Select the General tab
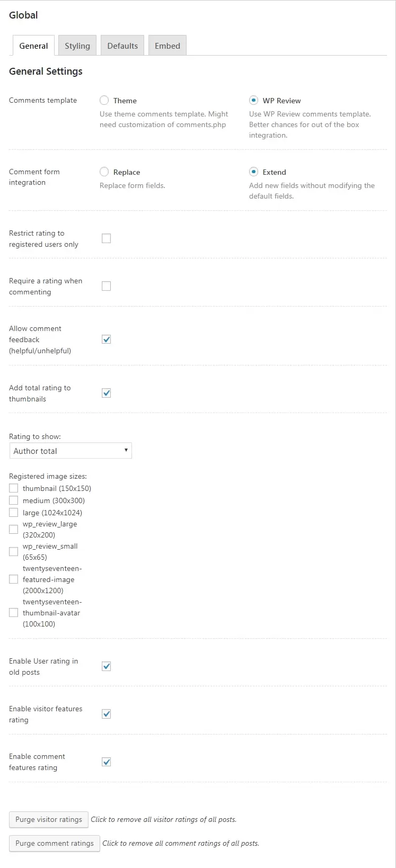The image size is (396, 868). point(33,46)
